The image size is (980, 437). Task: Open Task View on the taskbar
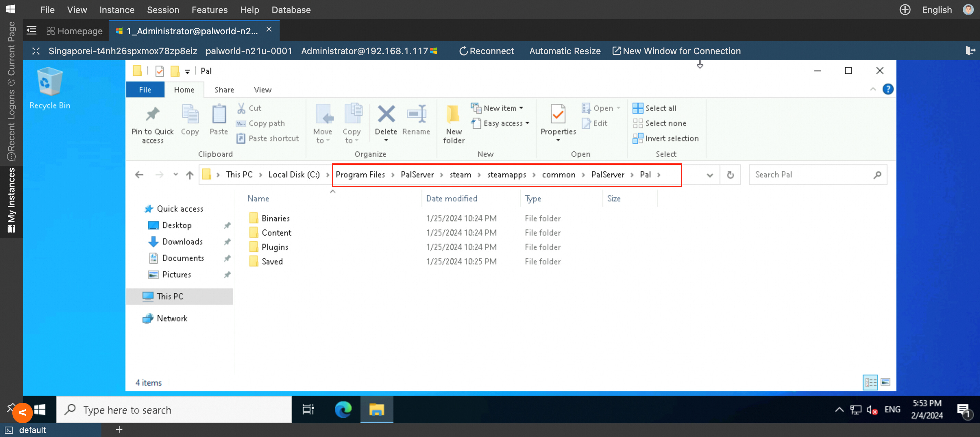coord(308,410)
